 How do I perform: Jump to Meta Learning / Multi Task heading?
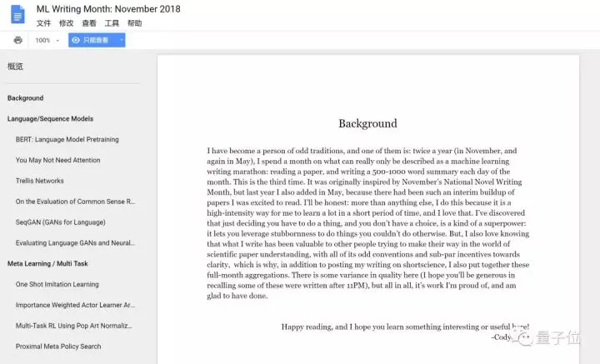pyautogui.click(x=47, y=263)
